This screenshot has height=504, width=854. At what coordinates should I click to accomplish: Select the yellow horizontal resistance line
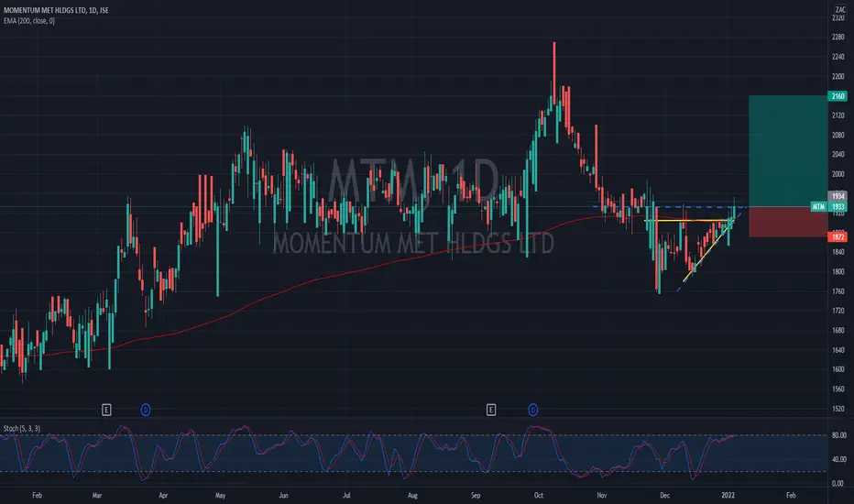click(689, 221)
